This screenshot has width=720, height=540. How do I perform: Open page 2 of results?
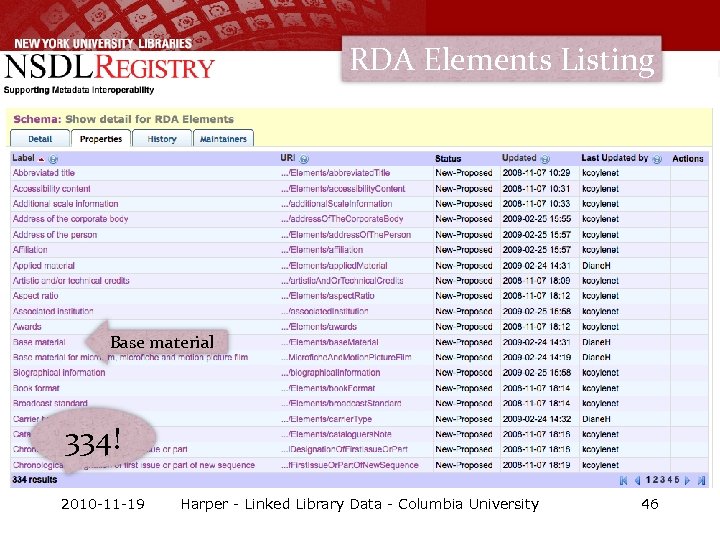pos(656,480)
